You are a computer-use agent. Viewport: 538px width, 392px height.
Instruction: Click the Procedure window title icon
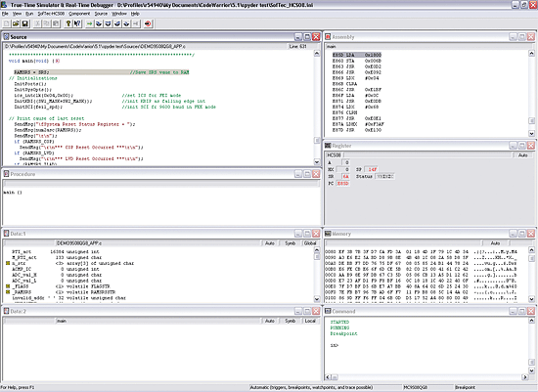tap(6, 174)
